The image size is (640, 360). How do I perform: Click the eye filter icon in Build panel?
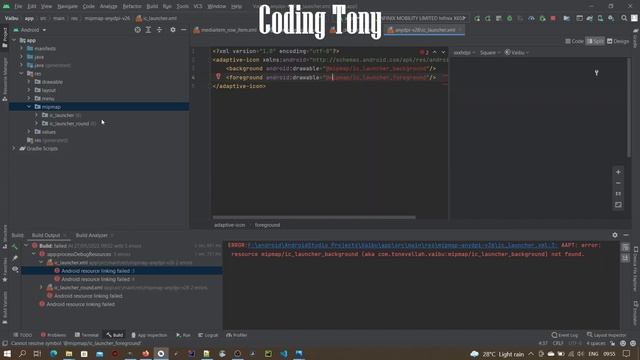(15, 269)
